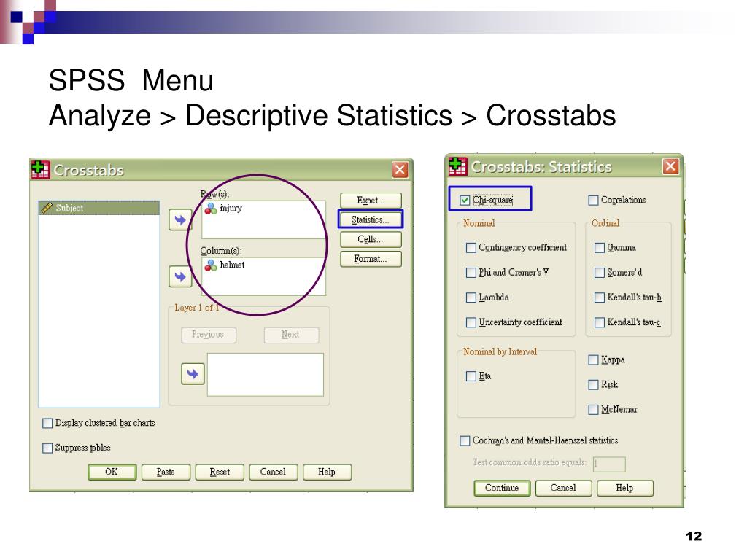This screenshot has height=560, width=747.
Task: Tick Contingency coefficient option
Action: [x=471, y=248]
